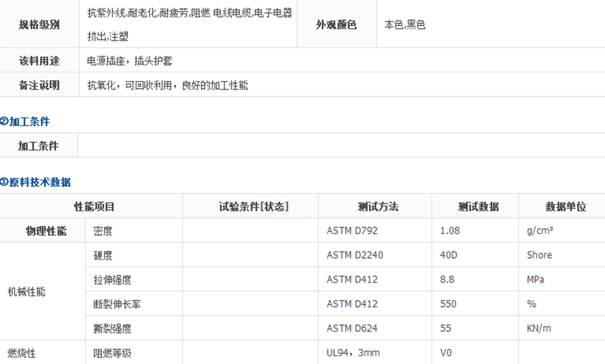Viewport: 605px width, 364px height.
Task: Click the 机械性能 category cell
Action: (27, 292)
